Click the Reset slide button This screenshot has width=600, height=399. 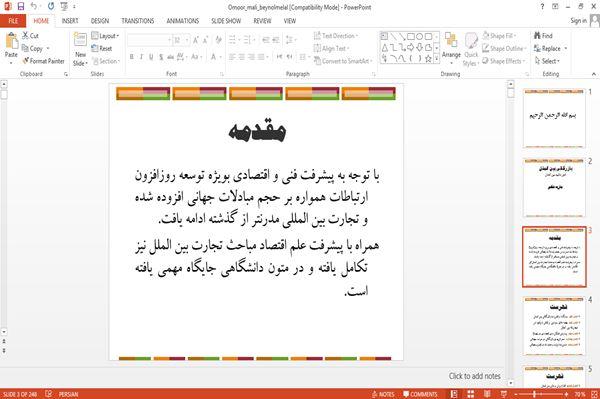102,48
